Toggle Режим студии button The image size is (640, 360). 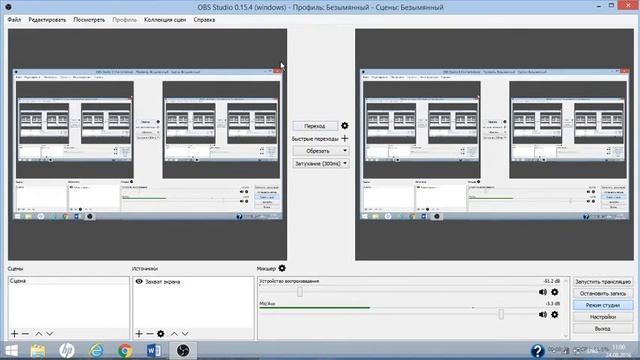click(x=603, y=305)
